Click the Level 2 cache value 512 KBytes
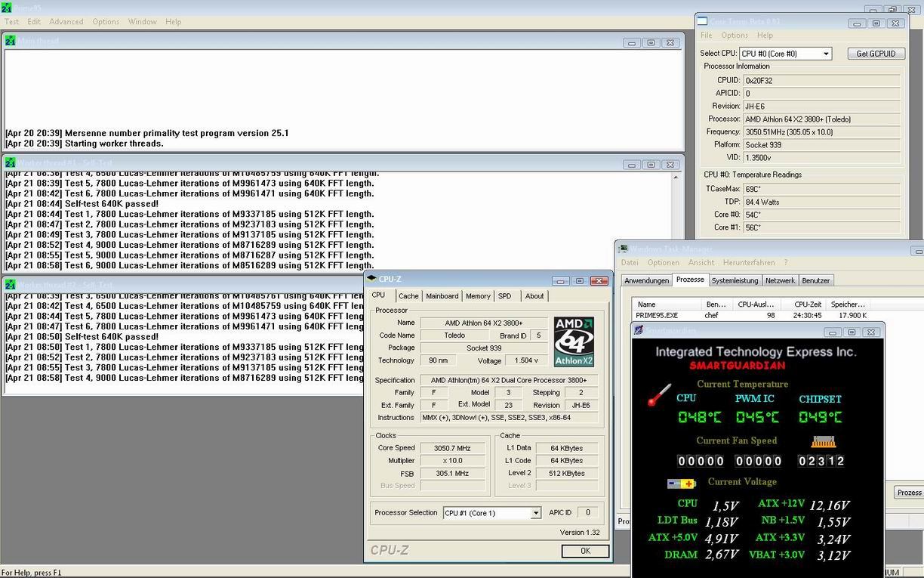Screen dimensions: 924x578 pos(567,473)
